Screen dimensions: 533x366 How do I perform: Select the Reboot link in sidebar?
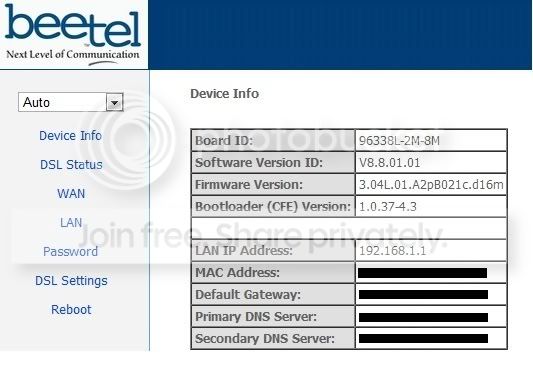(71, 310)
